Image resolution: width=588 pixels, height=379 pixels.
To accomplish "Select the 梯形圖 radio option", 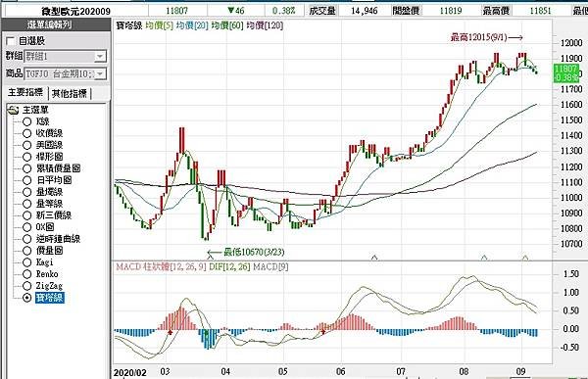I will point(26,157).
